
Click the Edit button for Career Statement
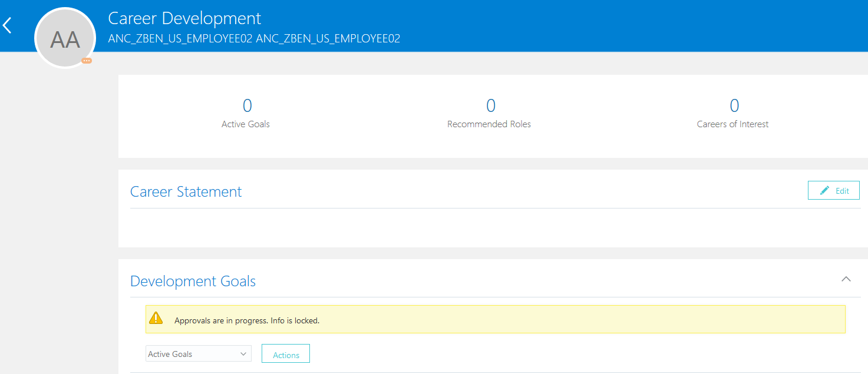pos(833,190)
